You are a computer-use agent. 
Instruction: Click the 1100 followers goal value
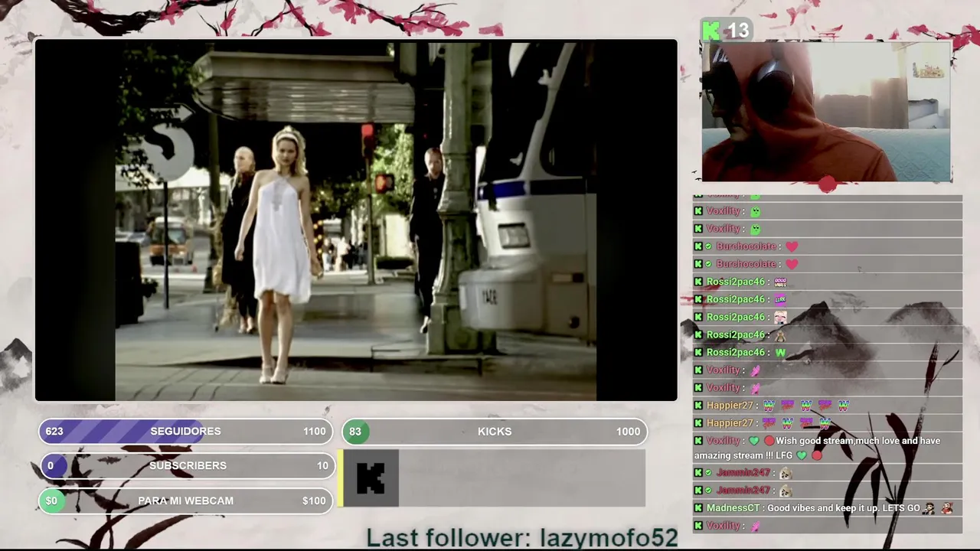(315, 432)
